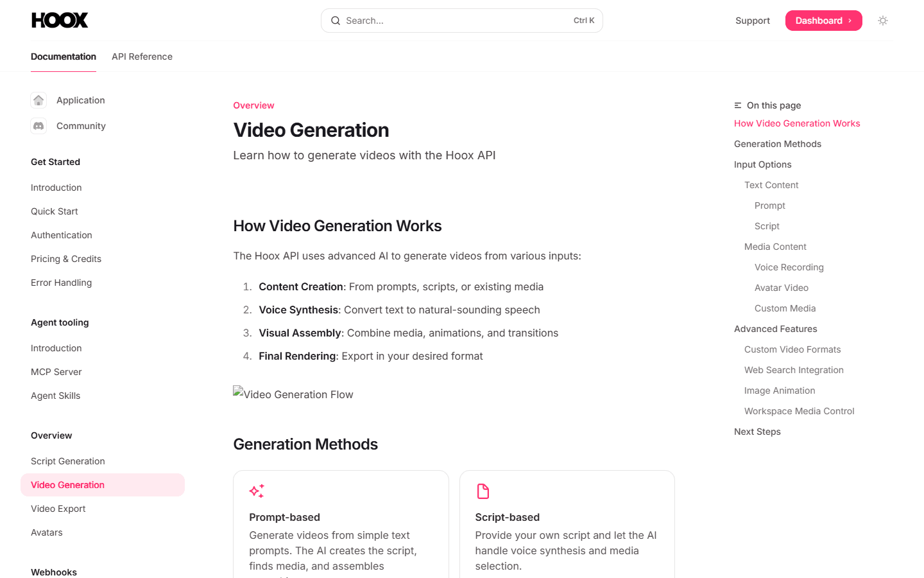Image resolution: width=924 pixels, height=578 pixels.
Task: Click the Generation Methods heading
Action: click(x=305, y=444)
